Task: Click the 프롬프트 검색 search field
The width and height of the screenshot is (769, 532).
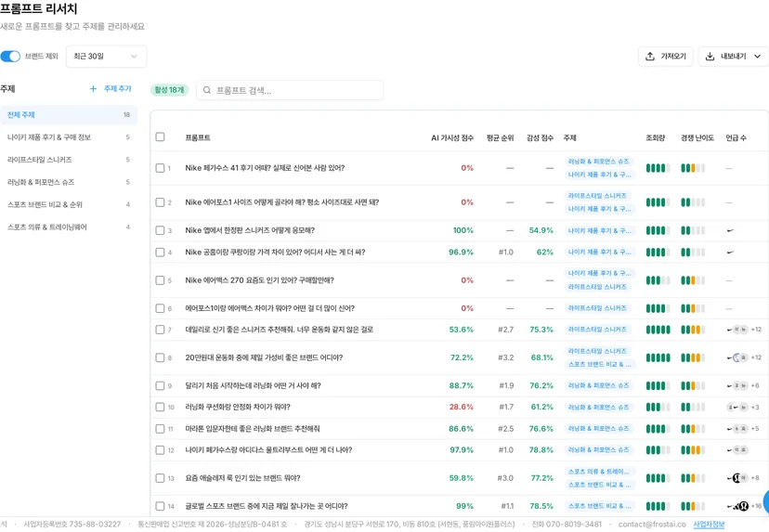Action: 290,90
